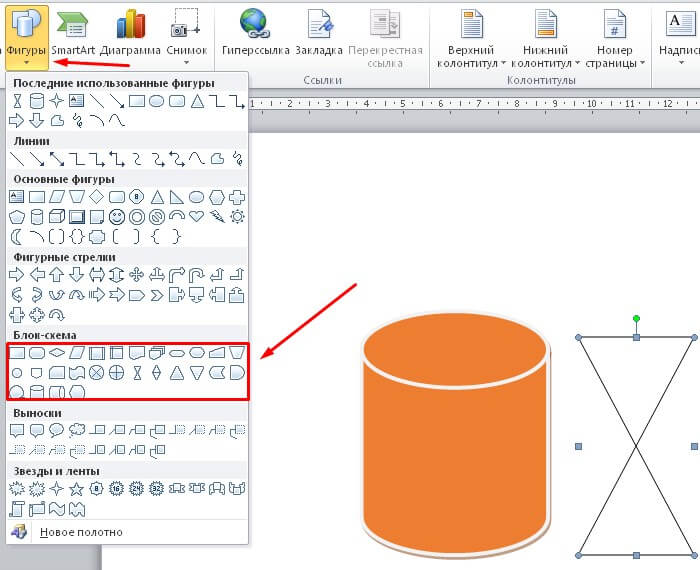
Task: Select the flowchart off-page connector
Action: tap(36, 373)
